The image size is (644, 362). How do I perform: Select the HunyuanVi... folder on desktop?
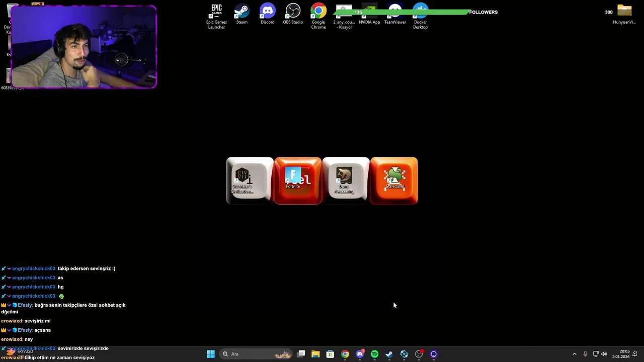[x=624, y=14]
